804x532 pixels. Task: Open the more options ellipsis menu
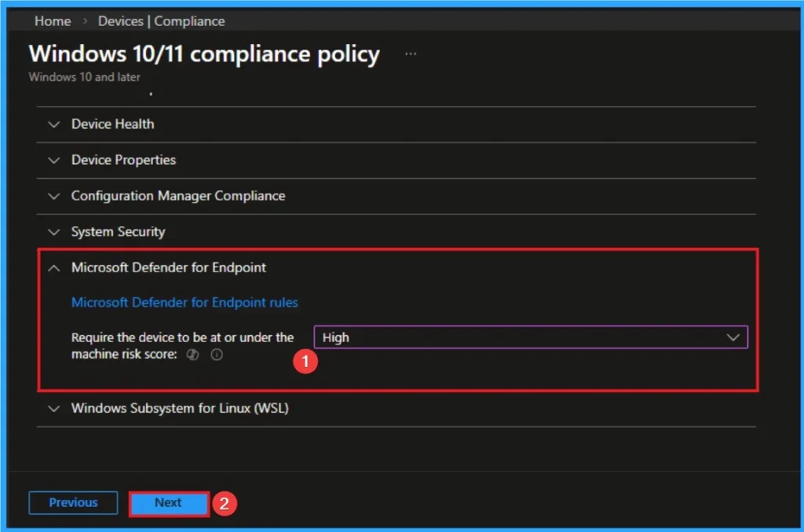(410, 53)
